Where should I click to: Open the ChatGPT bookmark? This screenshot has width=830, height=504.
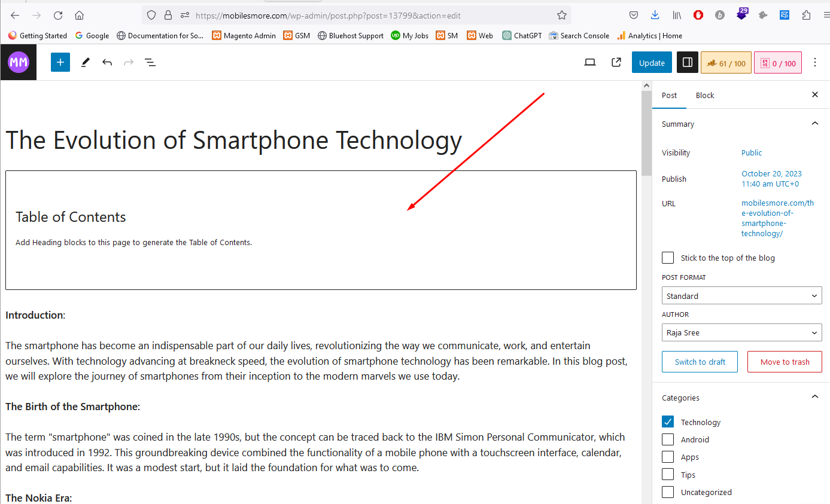[522, 35]
